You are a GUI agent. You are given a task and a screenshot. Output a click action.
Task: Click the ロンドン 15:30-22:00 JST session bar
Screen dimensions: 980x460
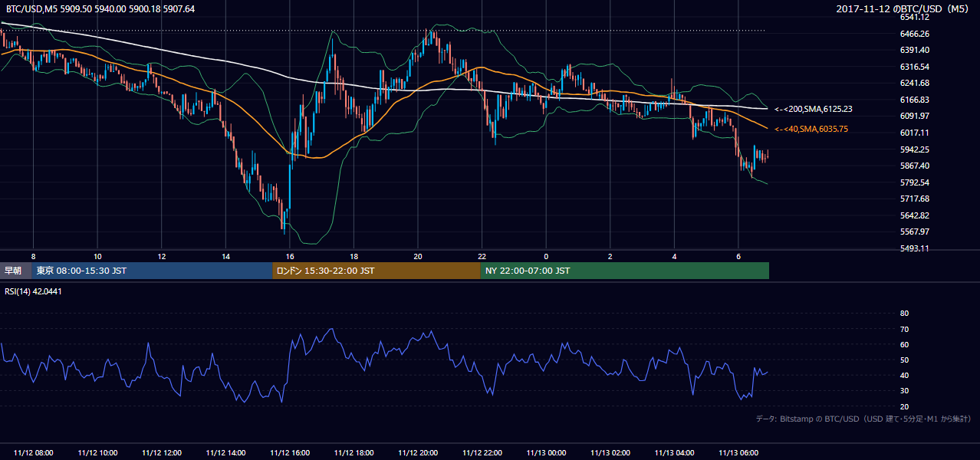pos(377,271)
